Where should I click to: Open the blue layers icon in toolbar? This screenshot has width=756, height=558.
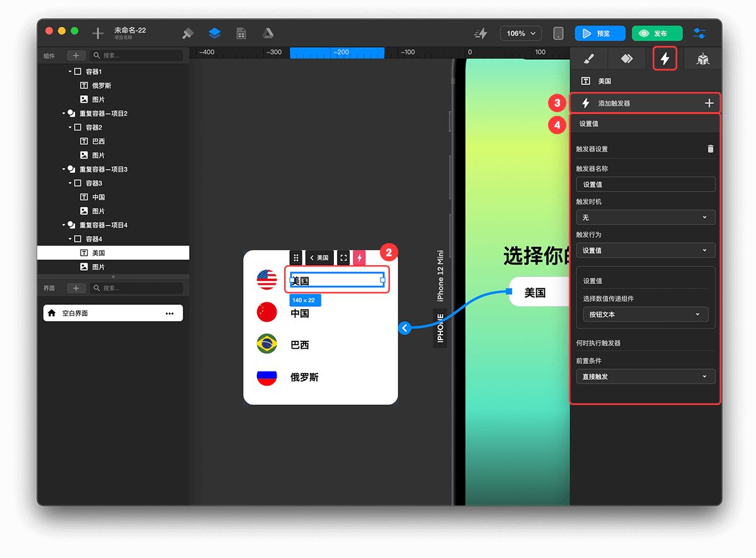tap(214, 33)
